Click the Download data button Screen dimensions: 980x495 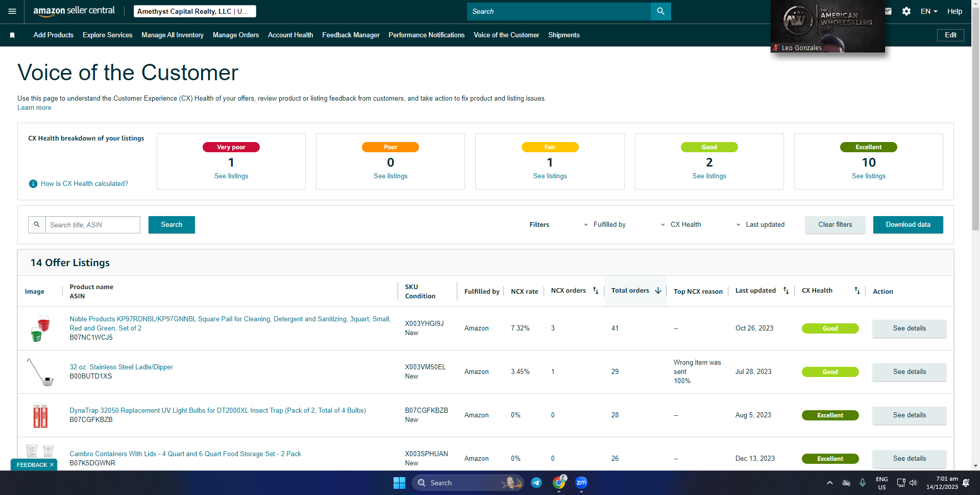[x=908, y=225]
